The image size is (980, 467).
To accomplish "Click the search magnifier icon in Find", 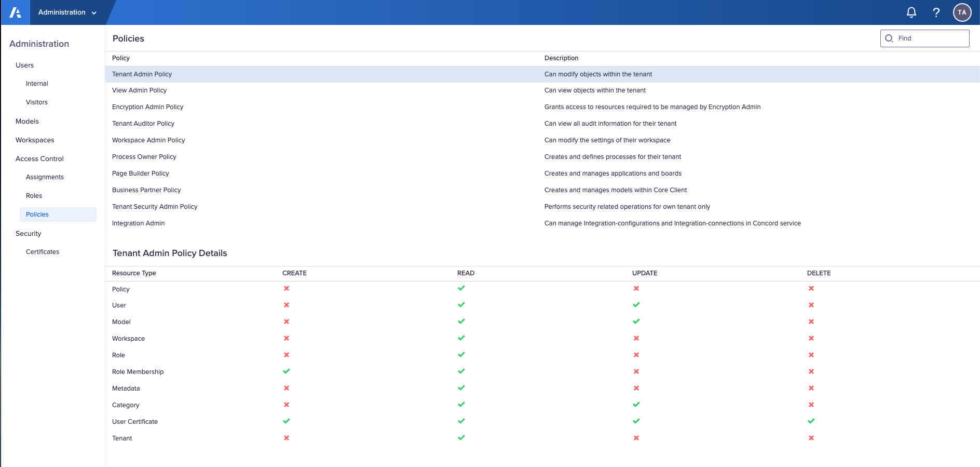I will pos(889,38).
